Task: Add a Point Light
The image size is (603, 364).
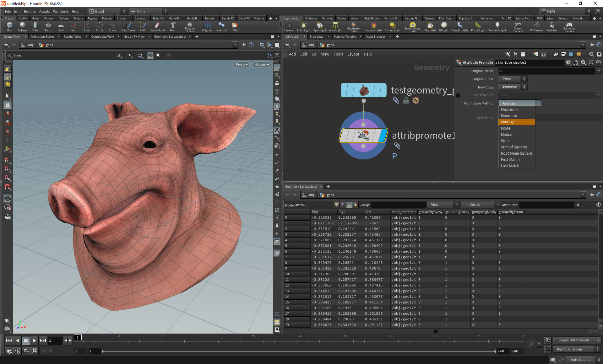Action: (303, 27)
